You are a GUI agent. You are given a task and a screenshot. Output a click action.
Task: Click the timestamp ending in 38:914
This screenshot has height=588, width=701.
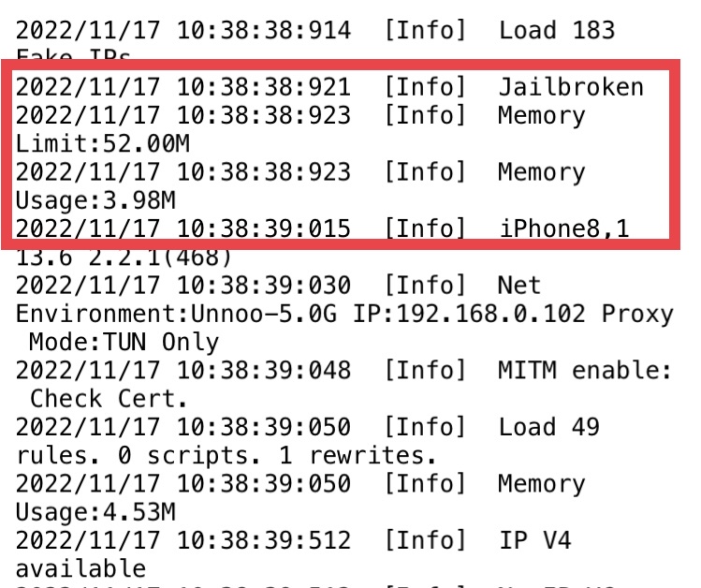point(183,30)
